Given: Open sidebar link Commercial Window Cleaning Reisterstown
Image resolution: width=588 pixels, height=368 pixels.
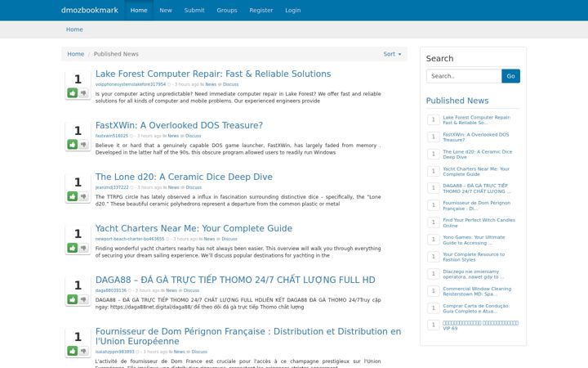Looking at the screenshot, I should coord(477,291).
